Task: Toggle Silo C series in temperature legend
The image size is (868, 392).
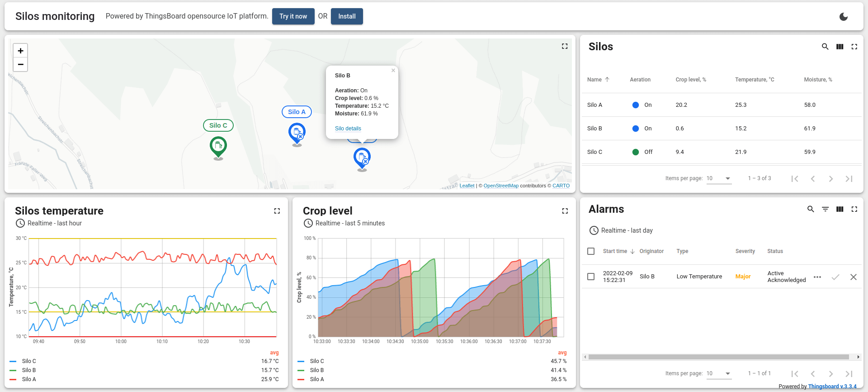Action: coord(29,361)
